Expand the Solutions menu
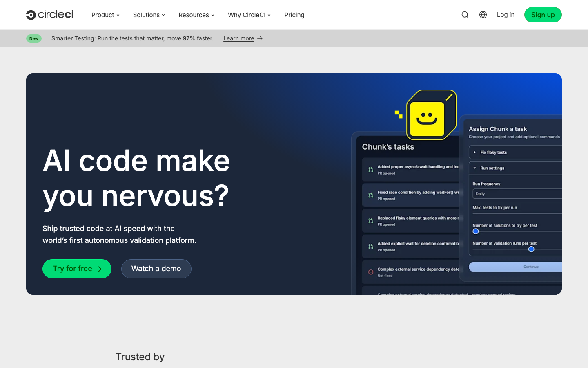The width and height of the screenshot is (588, 368). 149,15
